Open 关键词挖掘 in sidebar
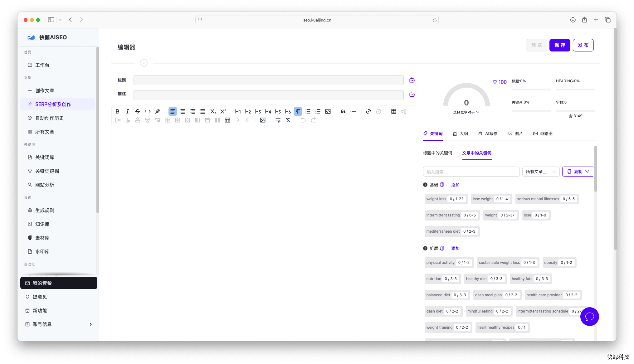The height and width of the screenshot is (364, 634). (58, 171)
